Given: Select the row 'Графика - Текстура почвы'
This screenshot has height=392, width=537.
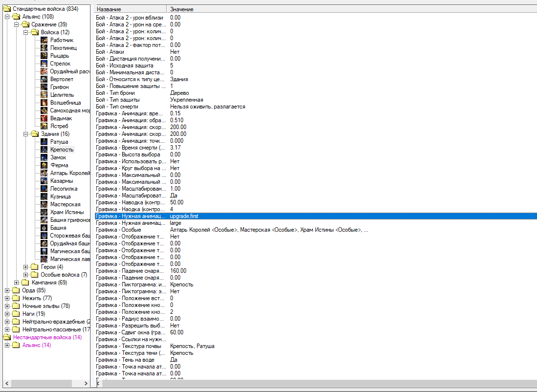Looking at the screenshot, I should [316, 346].
